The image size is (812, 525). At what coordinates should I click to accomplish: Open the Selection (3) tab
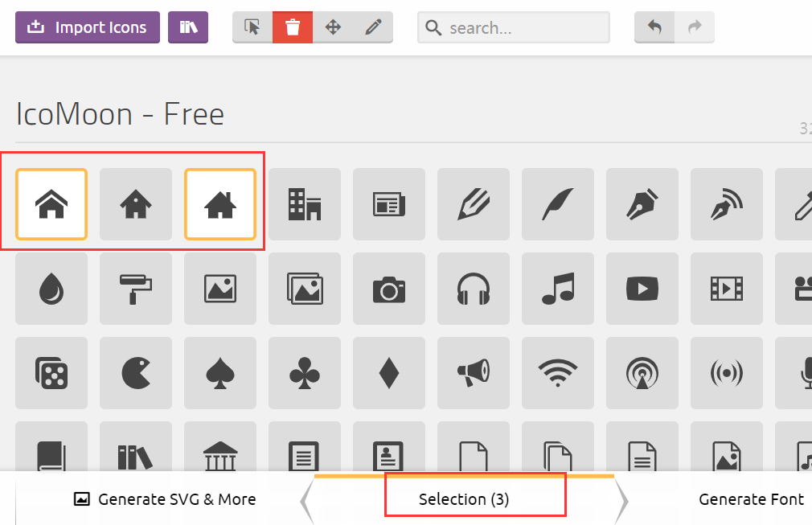(x=464, y=499)
